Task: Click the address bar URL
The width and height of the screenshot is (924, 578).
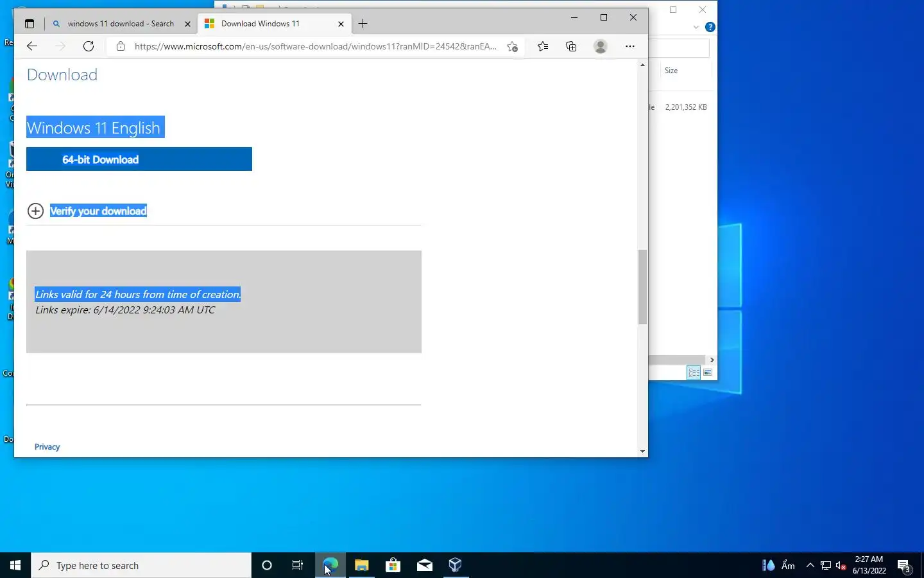Action: [315, 46]
